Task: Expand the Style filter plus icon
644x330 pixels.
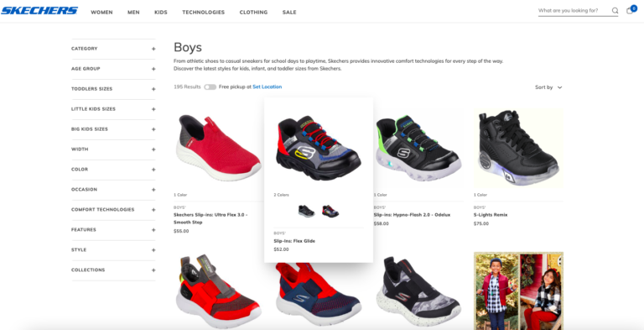Action: pyautogui.click(x=153, y=250)
